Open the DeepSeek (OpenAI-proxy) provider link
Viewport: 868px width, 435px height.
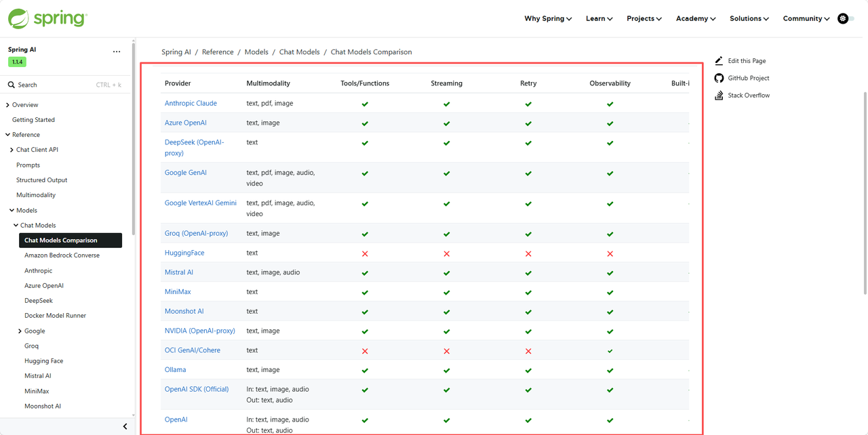click(194, 148)
